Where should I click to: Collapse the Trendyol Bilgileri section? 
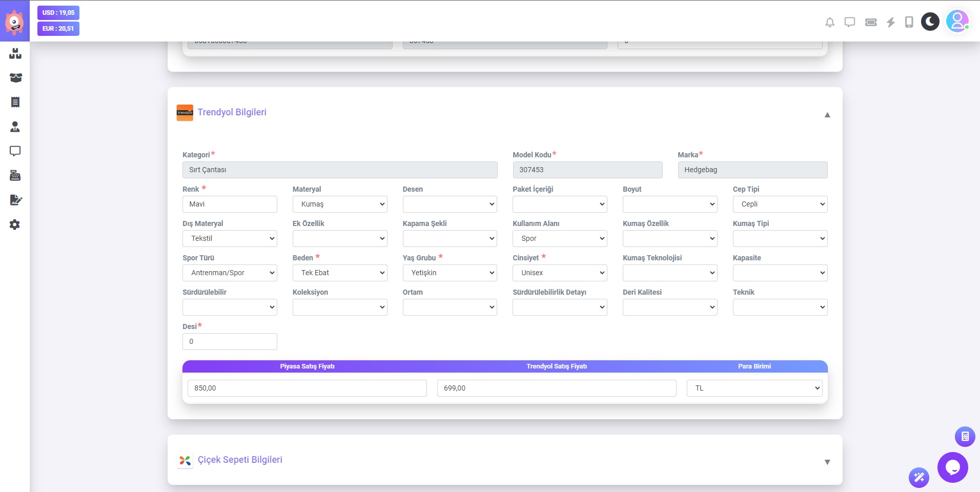(827, 115)
